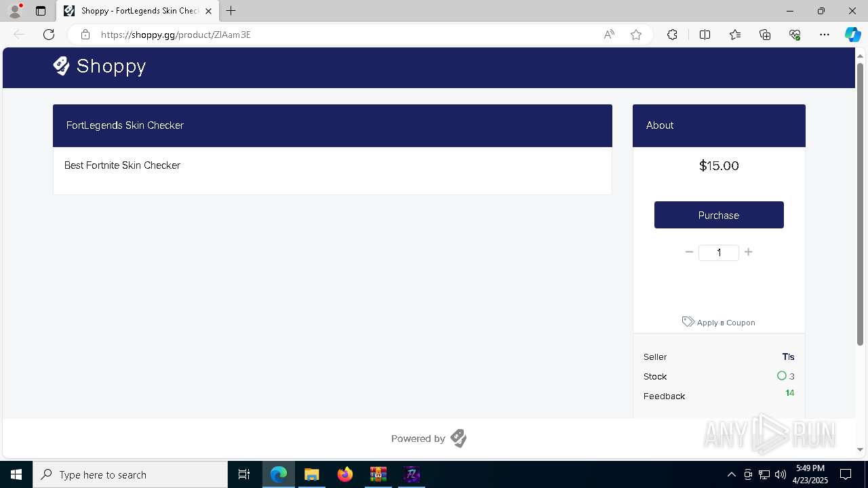Open a new browser tab
868x488 pixels.
231,11
